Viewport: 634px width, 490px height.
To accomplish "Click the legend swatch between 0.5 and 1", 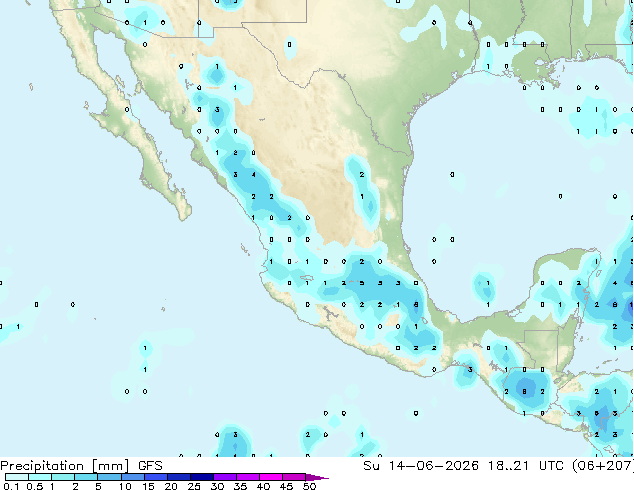I will pyautogui.click(x=40, y=477).
